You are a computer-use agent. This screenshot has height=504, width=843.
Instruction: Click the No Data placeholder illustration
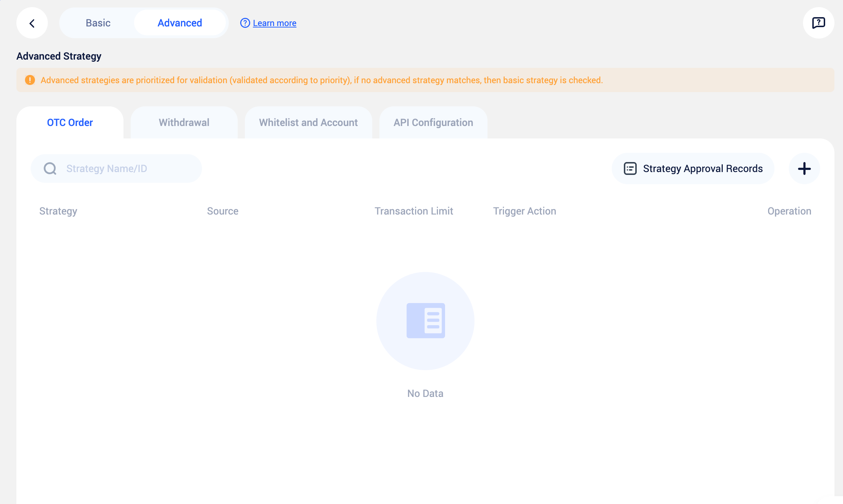[x=425, y=321]
